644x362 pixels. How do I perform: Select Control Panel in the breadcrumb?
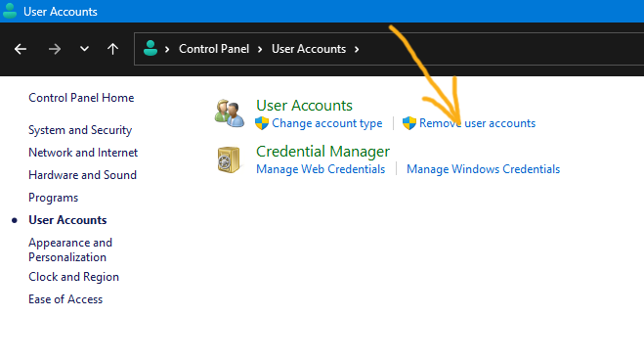[x=214, y=49]
